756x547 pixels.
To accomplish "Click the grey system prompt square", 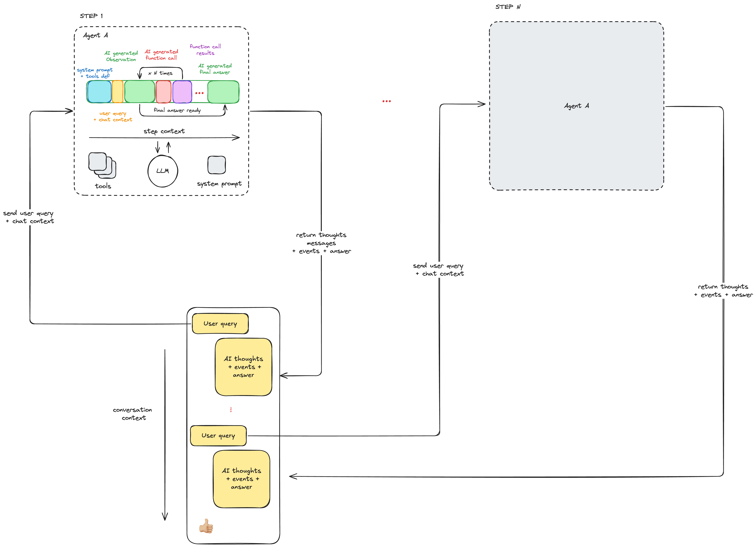I will [x=217, y=165].
